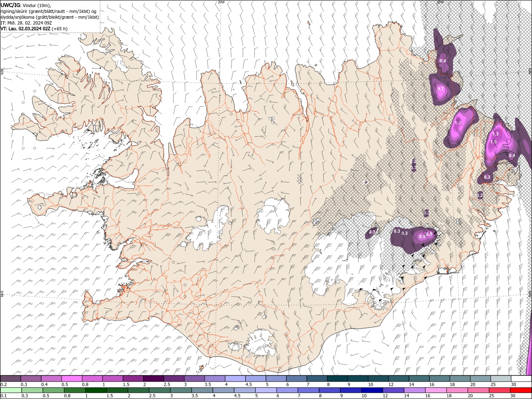Screen dimensions: 532x399
Task: Select the bright pink 0.5 swatch, upper scale
Action: 71,378
